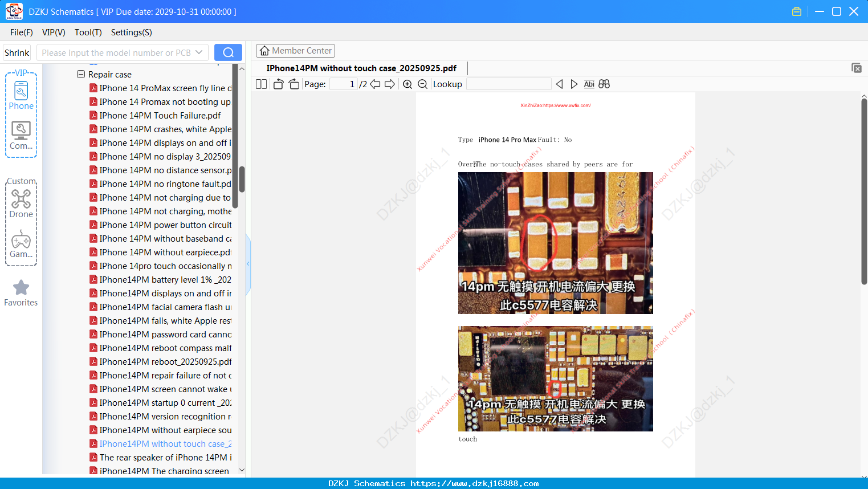This screenshot has height=489, width=868.
Task: Toggle the Abi match-text option
Action: (x=589, y=84)
